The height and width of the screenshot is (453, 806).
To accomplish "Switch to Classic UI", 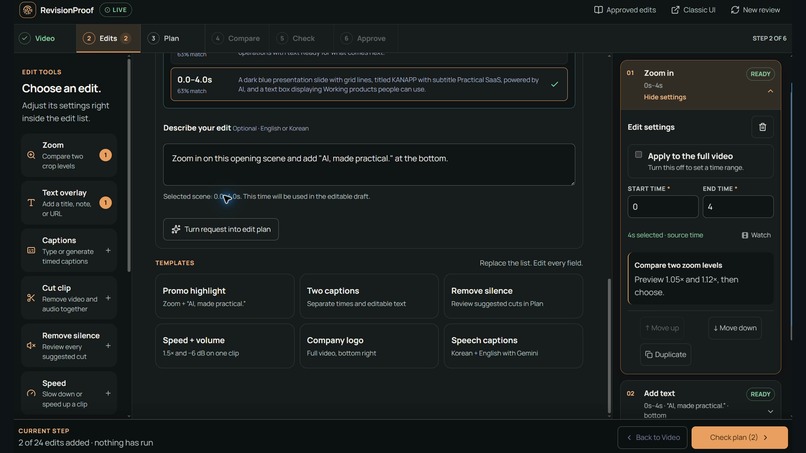I will pos(693,10).
